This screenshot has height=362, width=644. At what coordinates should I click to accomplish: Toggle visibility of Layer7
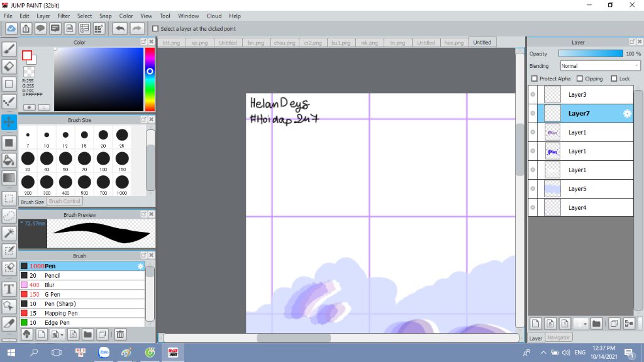tap(533, 113)
